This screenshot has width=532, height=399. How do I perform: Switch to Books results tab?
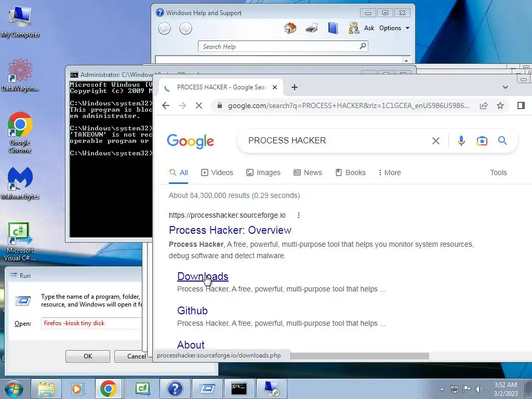(351, 172)
